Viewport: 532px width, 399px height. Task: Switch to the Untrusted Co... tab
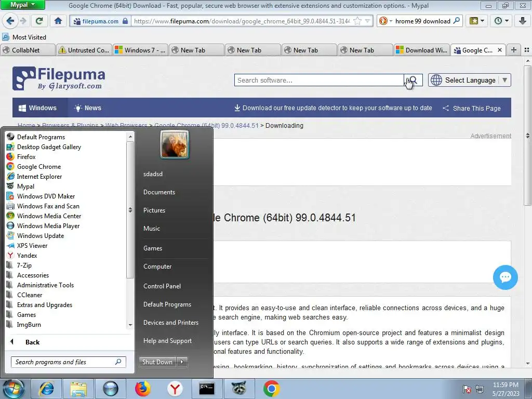coord(84,50)
